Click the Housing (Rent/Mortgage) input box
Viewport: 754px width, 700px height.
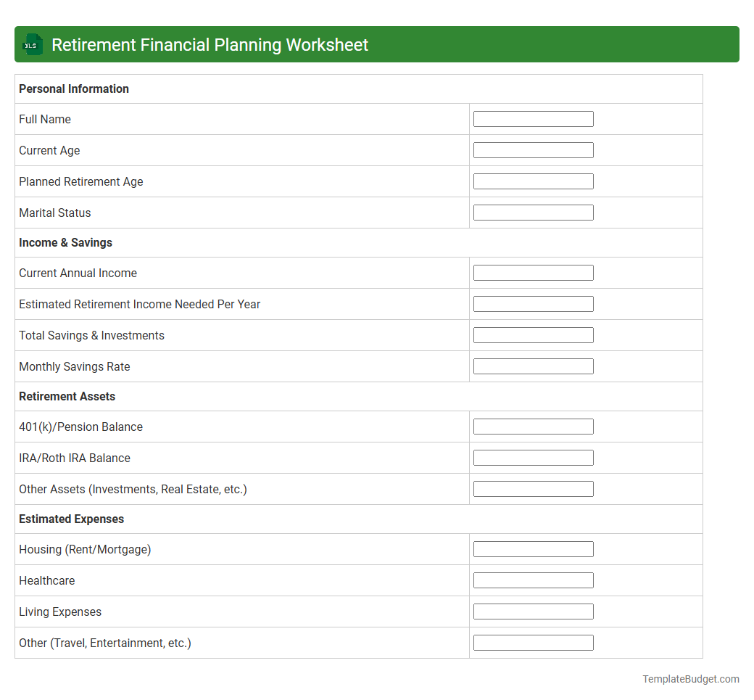click(533, 548)
